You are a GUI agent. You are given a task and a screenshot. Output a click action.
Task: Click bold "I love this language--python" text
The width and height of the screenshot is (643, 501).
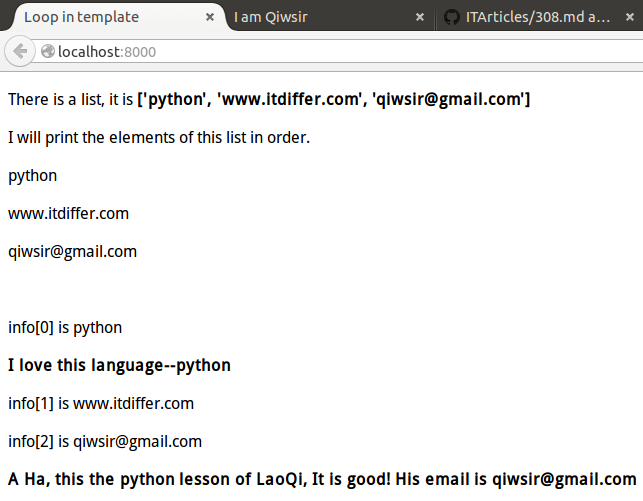pyautogui.click(x=119, y=365)
